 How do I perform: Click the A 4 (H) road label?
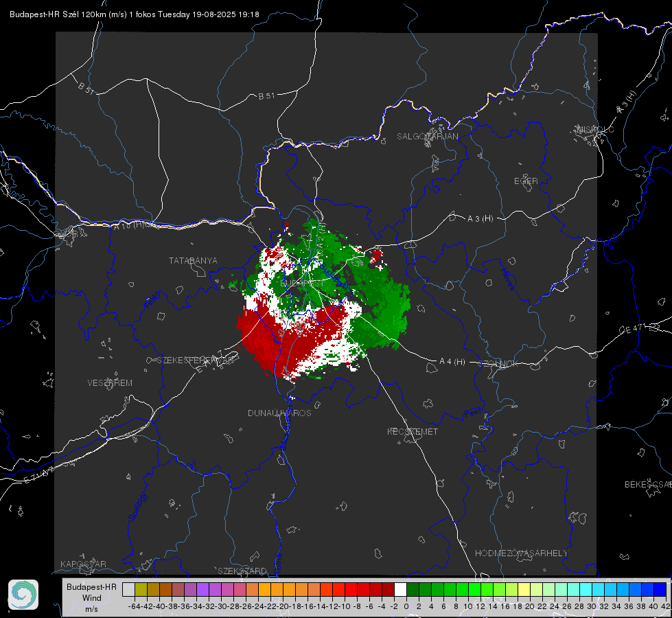coord(452,362)
